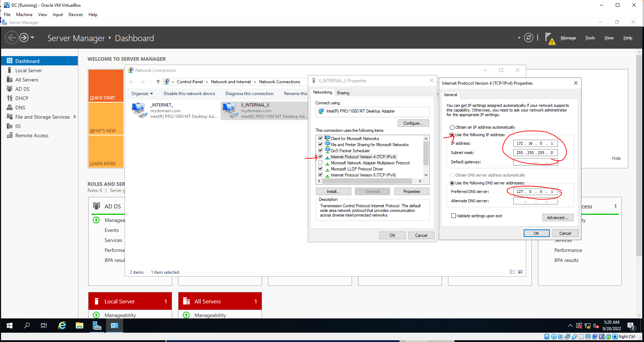Click the Alternate DNS server field

(x=535, y=201)
